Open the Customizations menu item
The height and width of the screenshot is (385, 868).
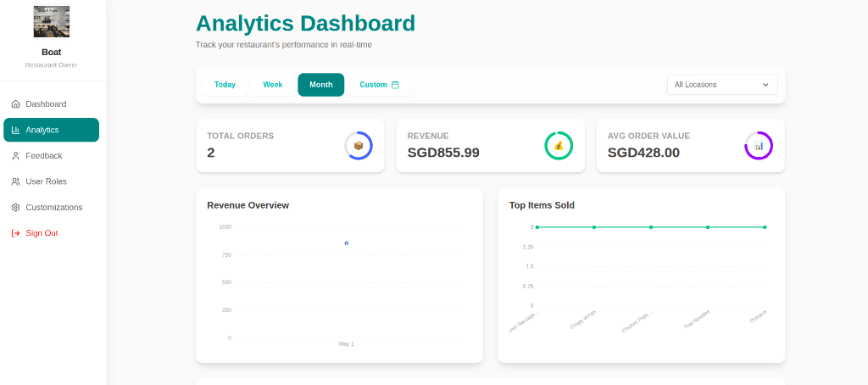52,207
